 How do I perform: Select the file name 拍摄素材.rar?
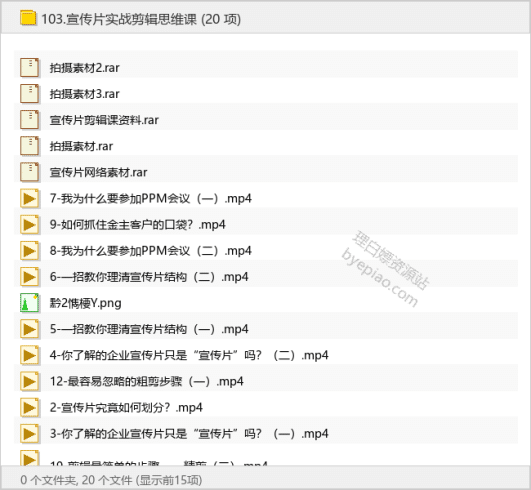[x=81, y=146]
